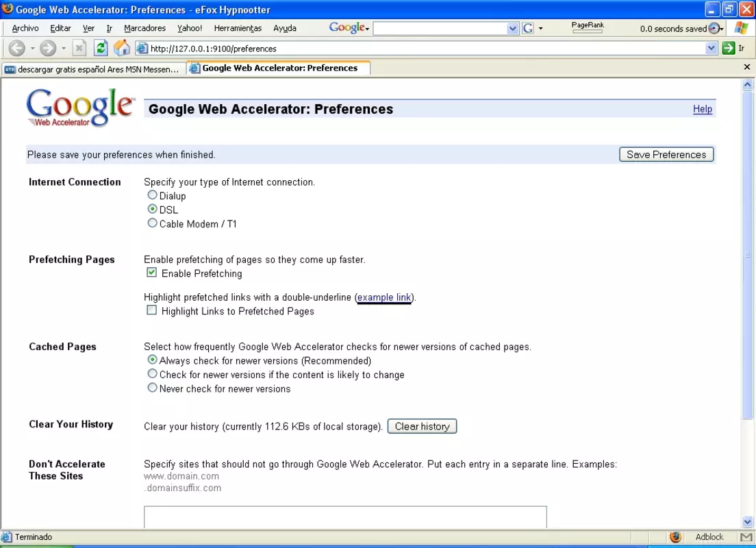
Task: Select Never check for newer versions
Action: point(152,387)
